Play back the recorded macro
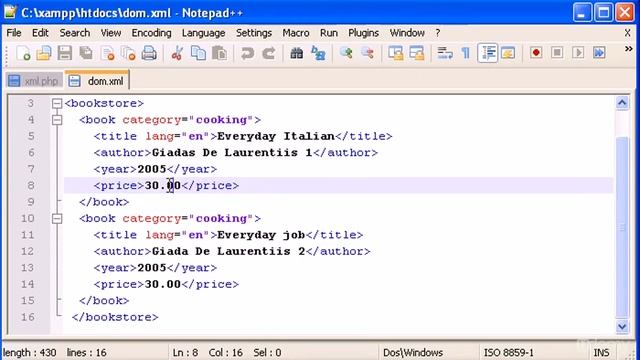Screen dimensions: 640x360 coord(578,53)
